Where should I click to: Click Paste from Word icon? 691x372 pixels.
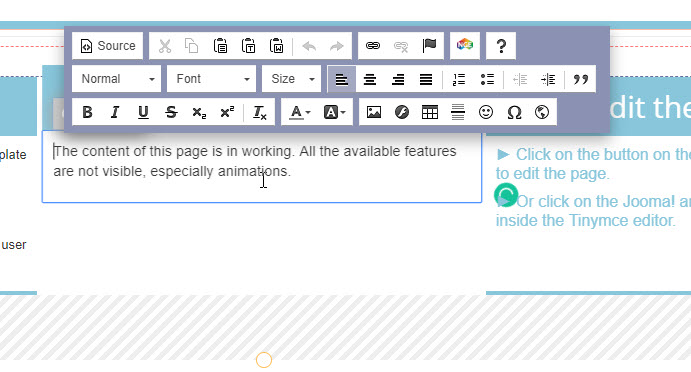pos(276,46)
